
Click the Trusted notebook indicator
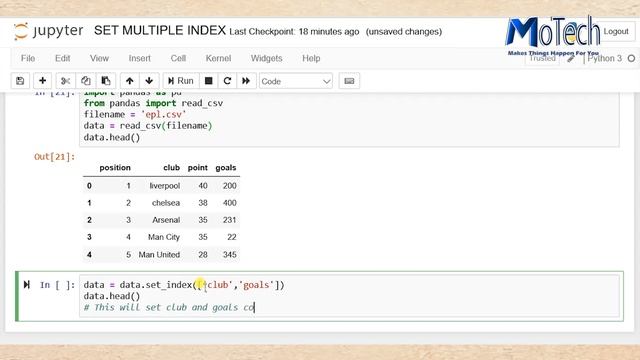[542, 58]
